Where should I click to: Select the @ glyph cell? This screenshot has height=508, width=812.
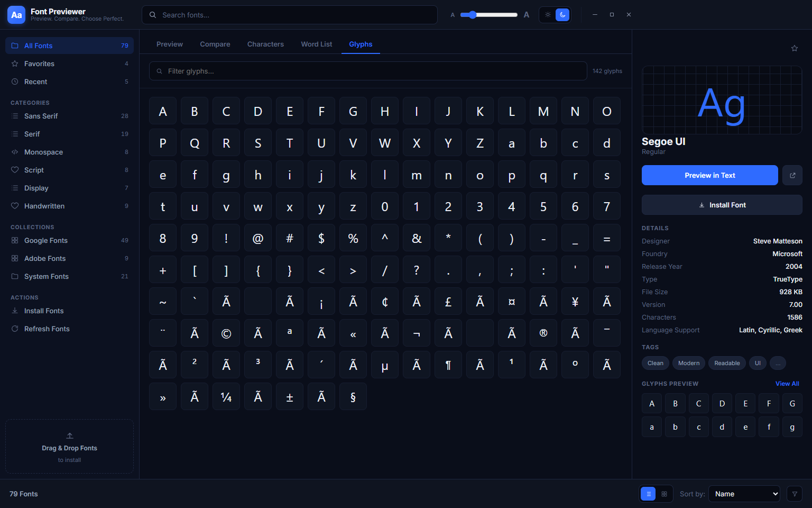(x=258, y=238)
